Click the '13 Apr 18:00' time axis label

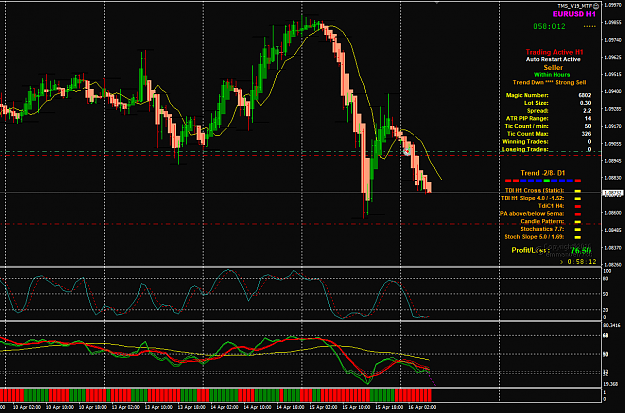click(191, 407)
